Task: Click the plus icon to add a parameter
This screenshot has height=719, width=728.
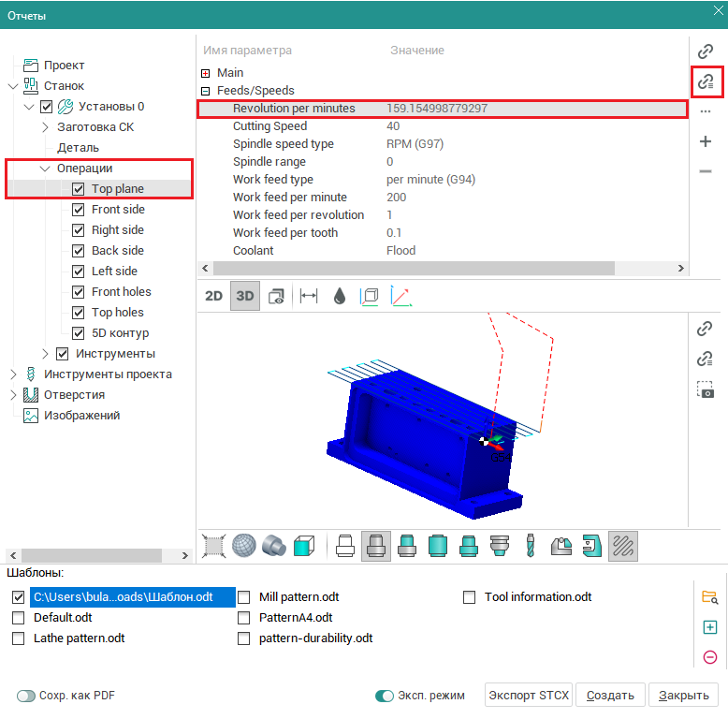Action: point(706,141)
